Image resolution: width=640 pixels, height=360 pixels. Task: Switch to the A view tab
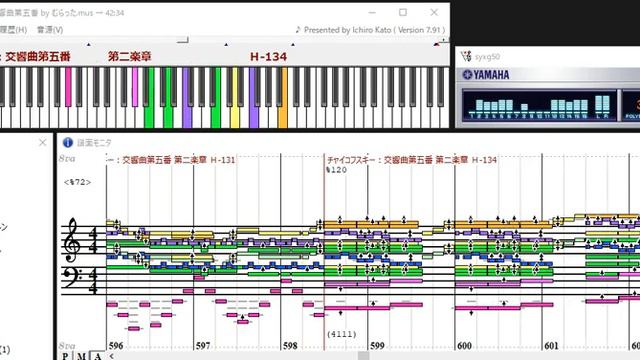[98, 356]
